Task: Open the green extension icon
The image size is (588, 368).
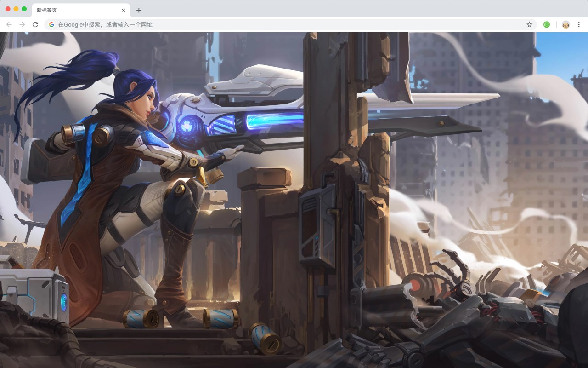Action: (547, 24)
